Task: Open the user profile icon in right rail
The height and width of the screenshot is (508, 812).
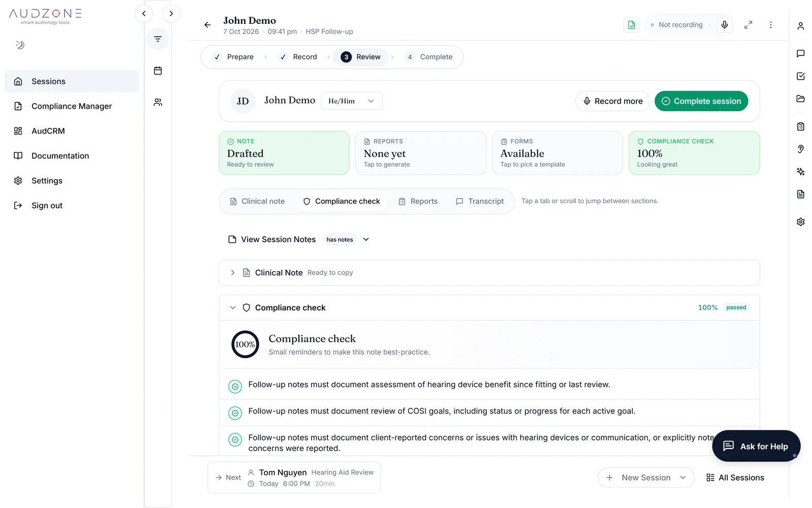Action: pyautogui.click(x=800, y=26)
